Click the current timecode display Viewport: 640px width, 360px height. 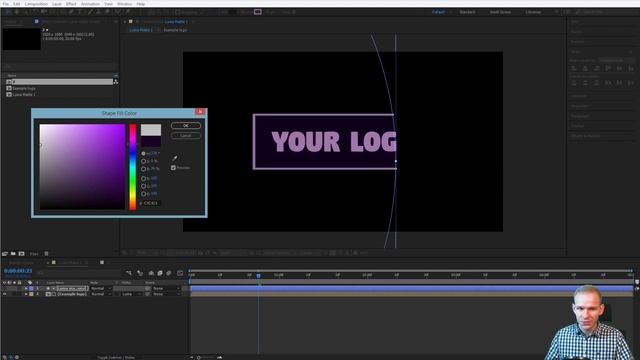coord(18,271)
